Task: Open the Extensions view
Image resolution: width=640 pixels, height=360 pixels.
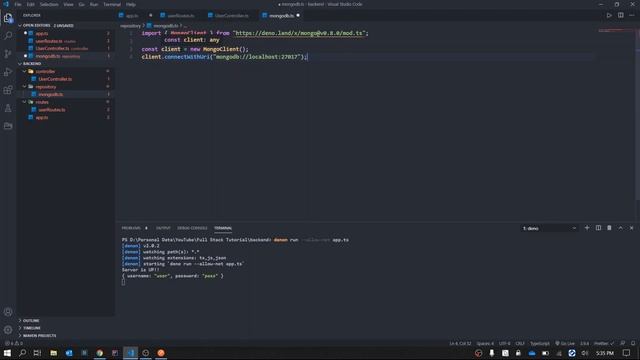Action: click(8, 90)
